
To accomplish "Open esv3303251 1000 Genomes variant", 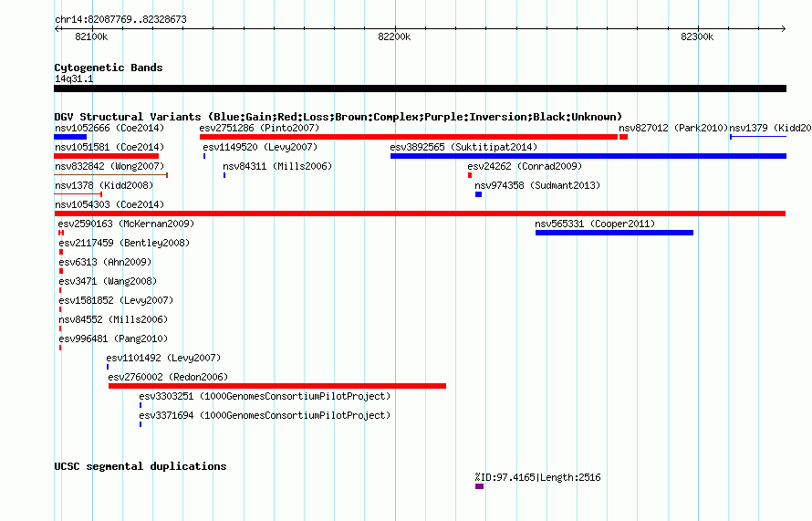I will pos(265,396).
